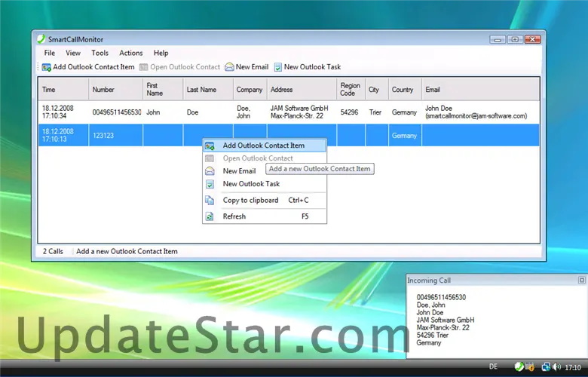Click New Email toolbar label
This screenshot has width=588, height=377.
pyautogui.click(x=252, y=67)
